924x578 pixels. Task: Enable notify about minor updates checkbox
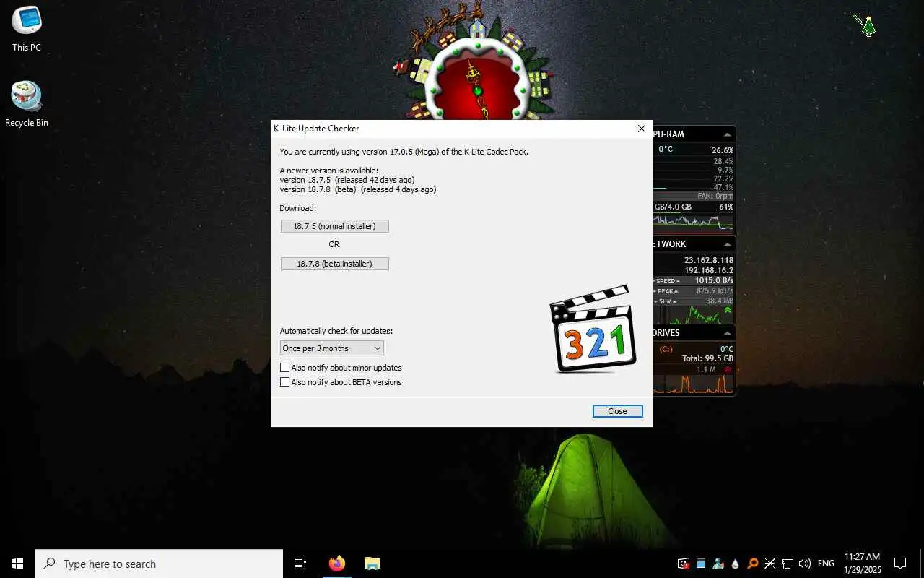tap(284, 368)
